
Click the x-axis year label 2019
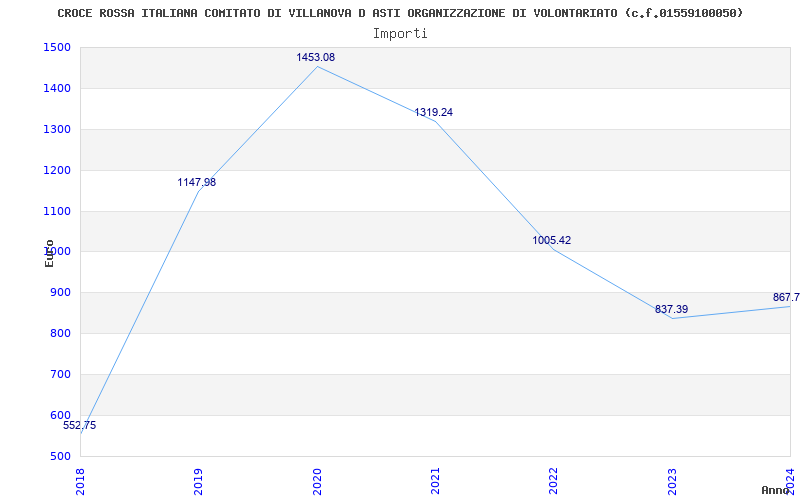point(198,481)
